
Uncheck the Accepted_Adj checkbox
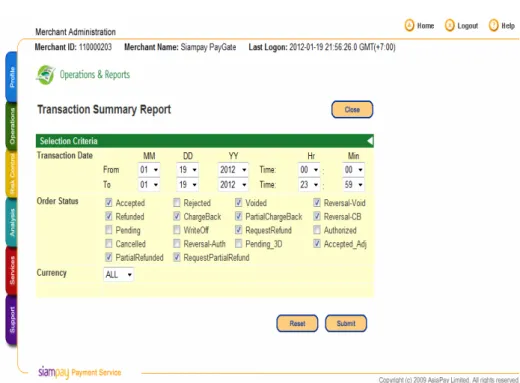[x=317, y=244]
